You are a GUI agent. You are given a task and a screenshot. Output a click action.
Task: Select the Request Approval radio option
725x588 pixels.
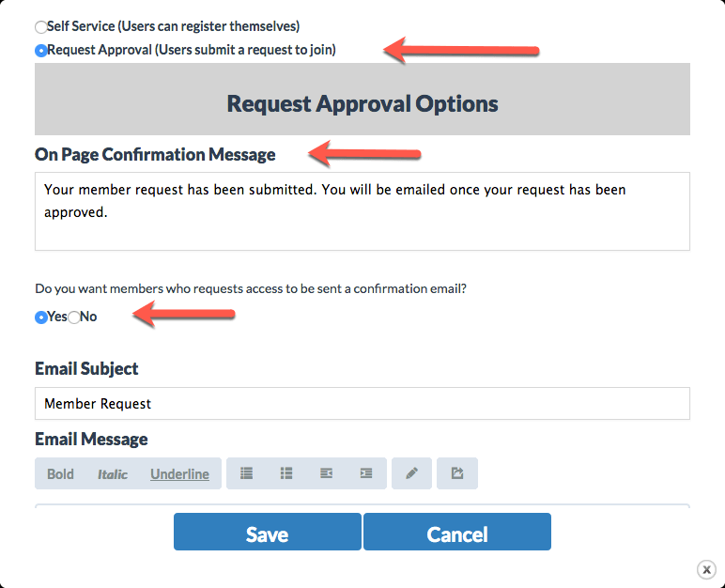point(40,50)
